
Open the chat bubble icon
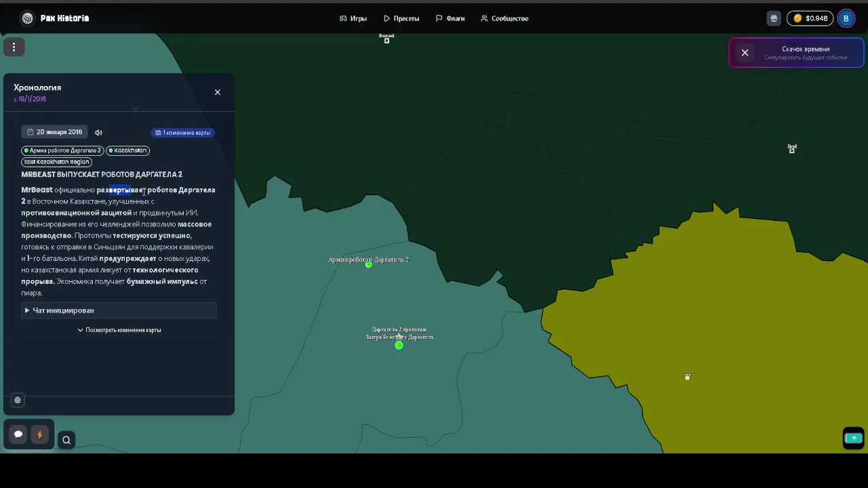[x=18, y=434]
